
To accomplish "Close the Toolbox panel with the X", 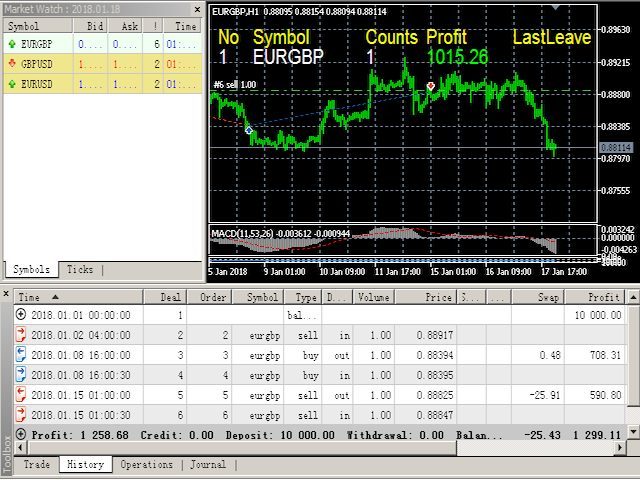I will [7, 295].
